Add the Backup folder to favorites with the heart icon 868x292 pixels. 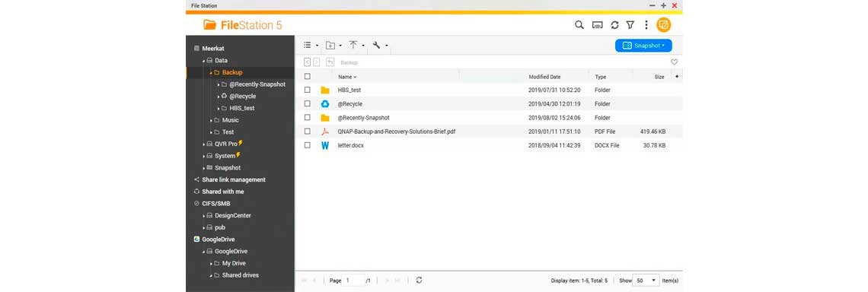(674, 62)
